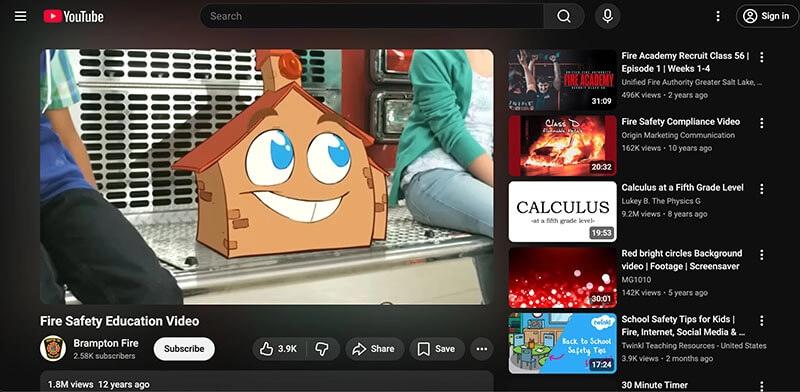Open options menu for Fire Safety Compliance Video
The width and height of the screenshot is (800, 392).
(762, 123)
